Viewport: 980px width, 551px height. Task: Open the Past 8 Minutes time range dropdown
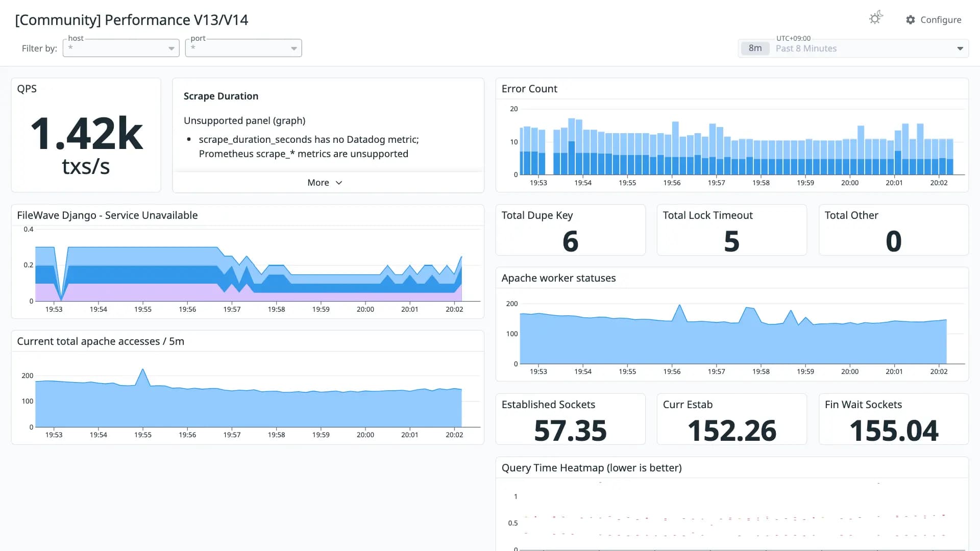(x=853, y=48)
